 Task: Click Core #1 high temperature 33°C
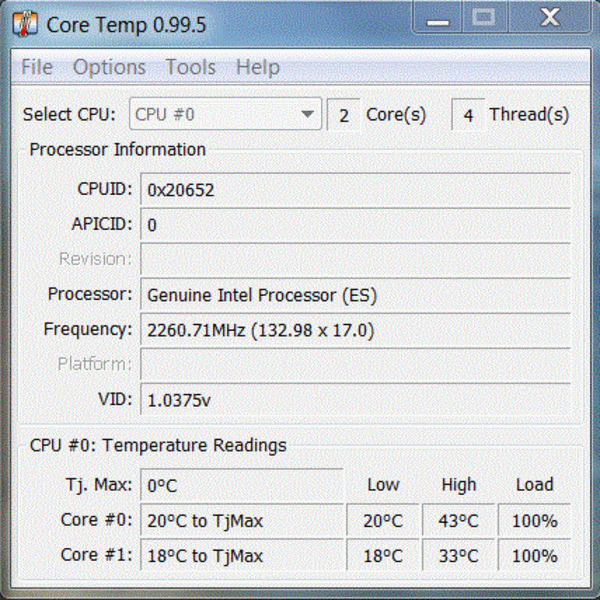(x=458, y=555)
